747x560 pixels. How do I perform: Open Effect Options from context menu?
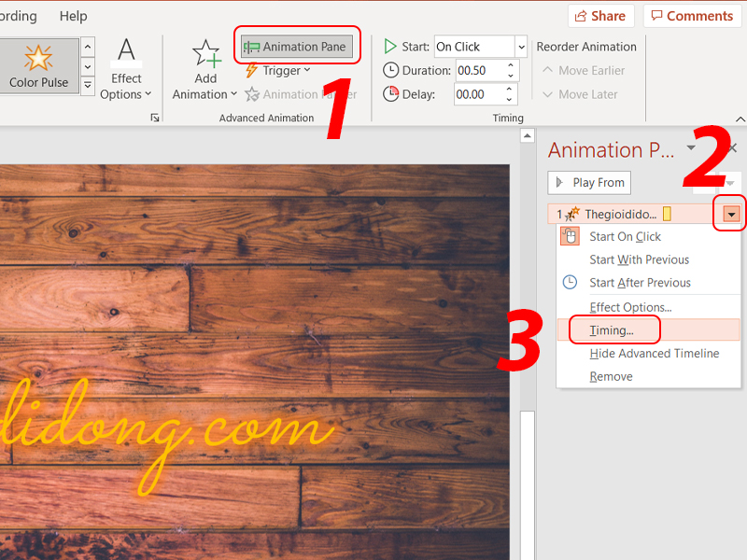[630, 307]
